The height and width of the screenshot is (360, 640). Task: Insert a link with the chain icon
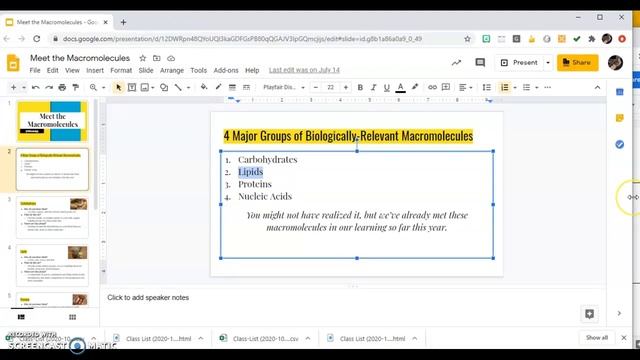(x=432, y=87)
